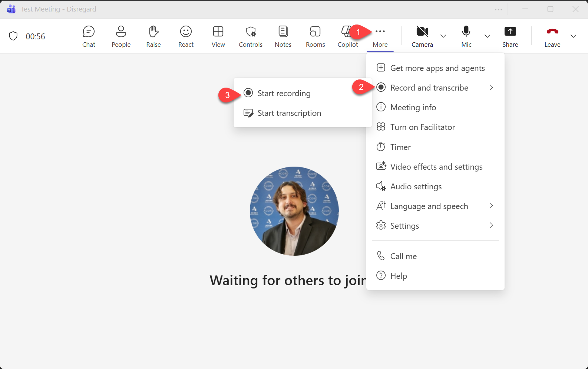Image resolution: width=588 pixels, height=369 pixels.
Task: Share your screen content
Action: [x=510, y=36]
